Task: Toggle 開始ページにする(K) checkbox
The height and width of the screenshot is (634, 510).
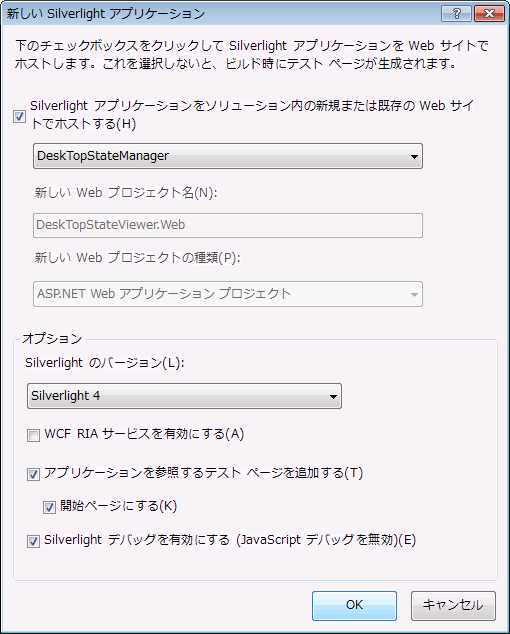Action: [x=49, y=507]
